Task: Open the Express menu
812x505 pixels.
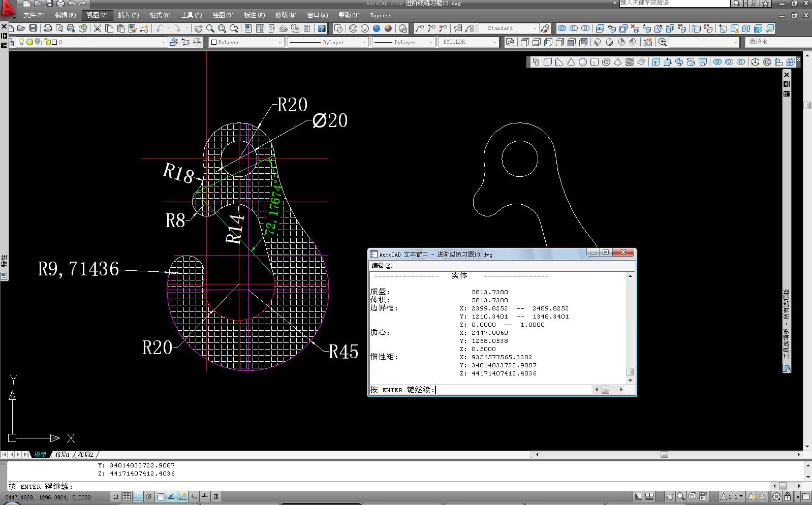Action: click(381, 15)
